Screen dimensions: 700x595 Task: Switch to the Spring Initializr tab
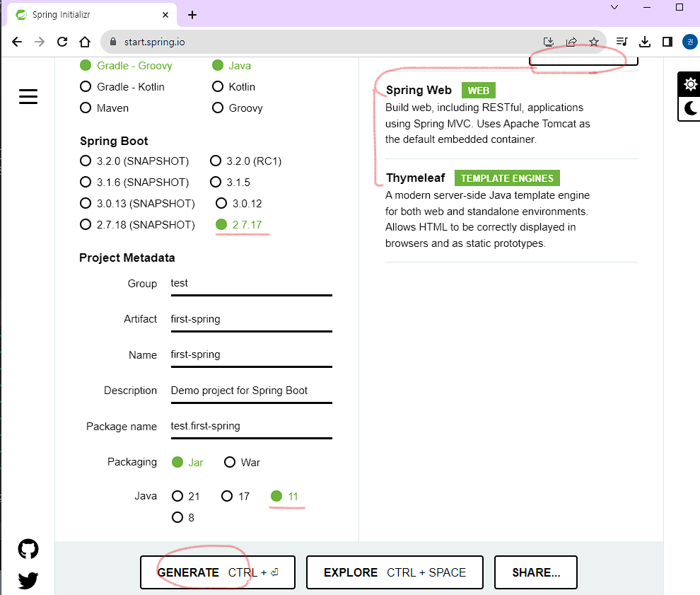pyautogui.click(x=93, y=15)
